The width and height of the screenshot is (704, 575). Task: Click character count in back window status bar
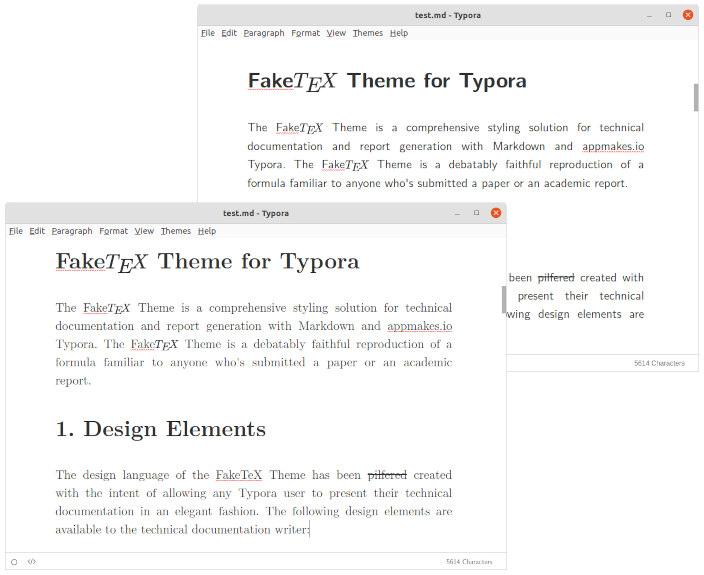pyautogui.click(x=659, y=363)
